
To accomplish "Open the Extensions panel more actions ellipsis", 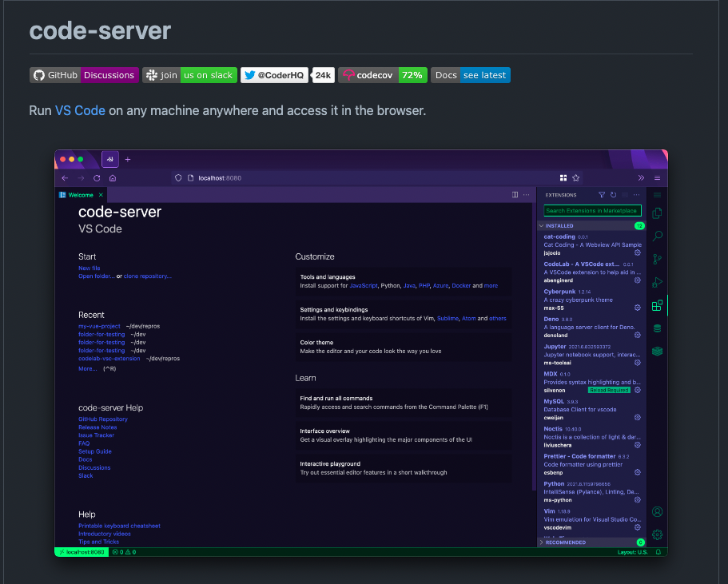I will coord(637,195).
